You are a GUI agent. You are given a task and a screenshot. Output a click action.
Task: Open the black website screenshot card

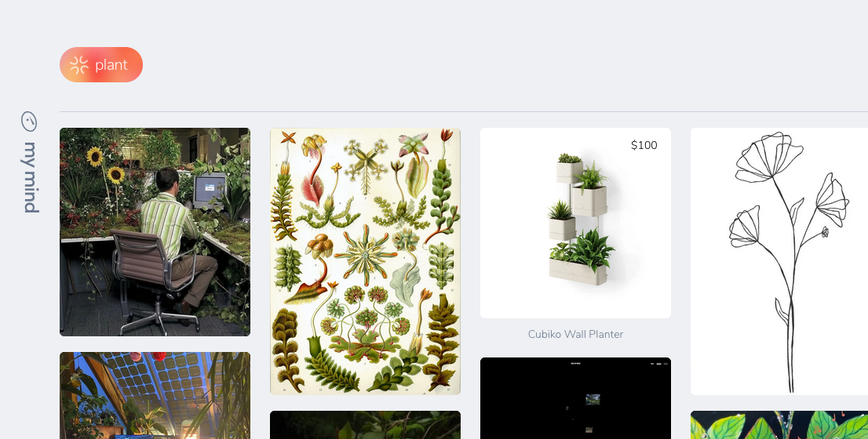click(576, 398)
